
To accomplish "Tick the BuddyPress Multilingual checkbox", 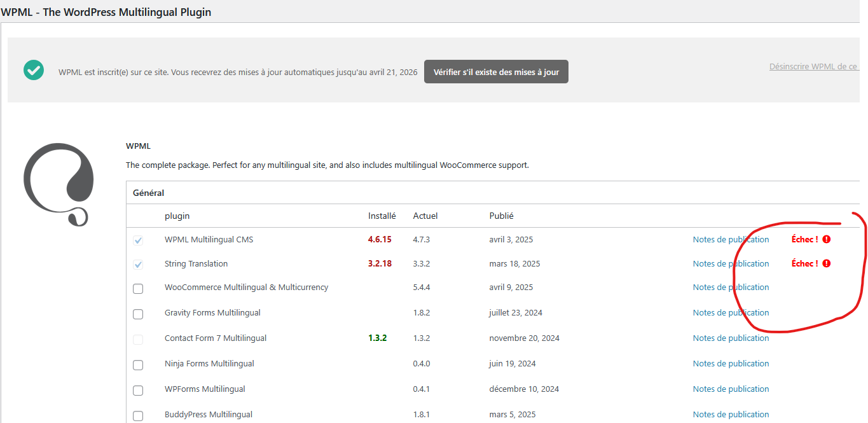I will coord(138,416).
